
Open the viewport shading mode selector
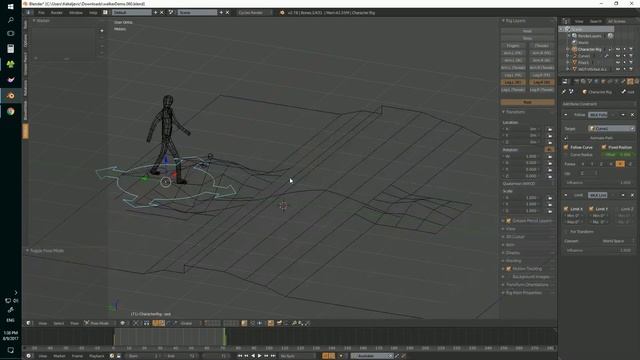click(123, 323)
